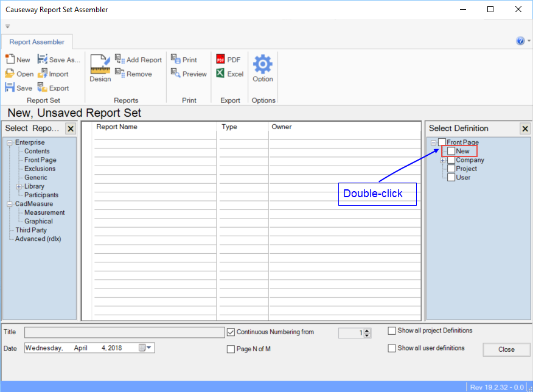The width and height of the screenshot is (533, 392).
Task: Click the Report Name column header
Action: [x=117, y=127]
